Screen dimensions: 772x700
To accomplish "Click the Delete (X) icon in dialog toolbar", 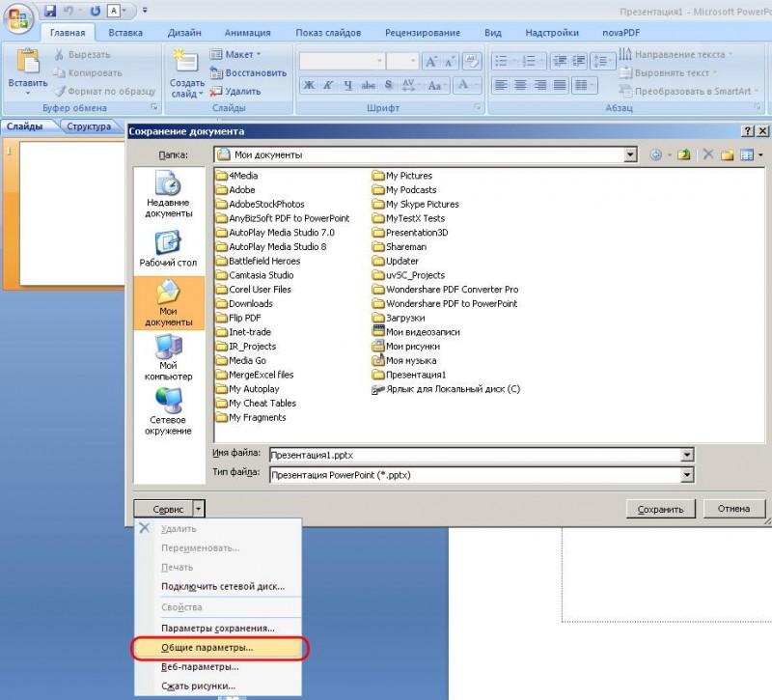I will point(708,154).
